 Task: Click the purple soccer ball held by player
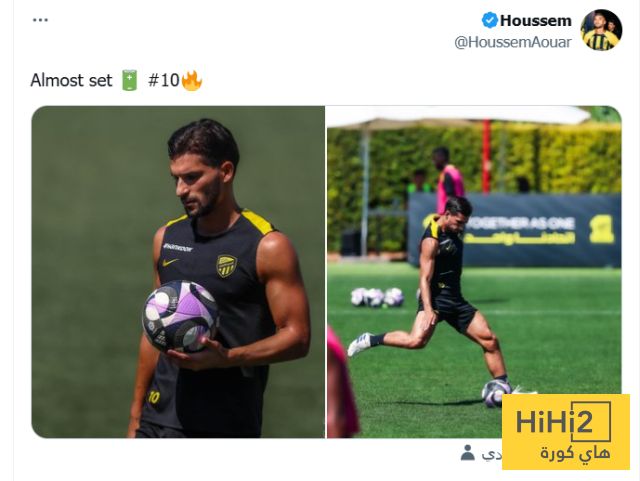tap(180, 316)
